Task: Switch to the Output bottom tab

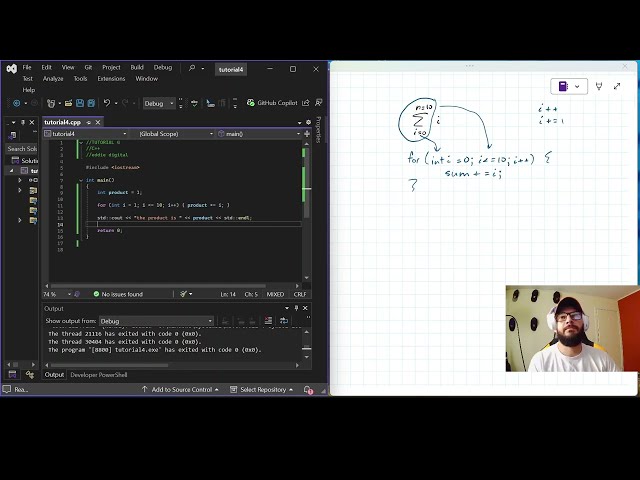Action: pyautogui.click(x=54, y=375)
